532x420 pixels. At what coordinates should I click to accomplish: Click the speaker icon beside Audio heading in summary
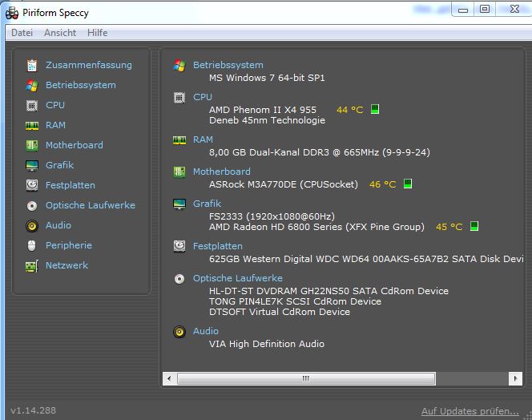(x=179, y=332)
